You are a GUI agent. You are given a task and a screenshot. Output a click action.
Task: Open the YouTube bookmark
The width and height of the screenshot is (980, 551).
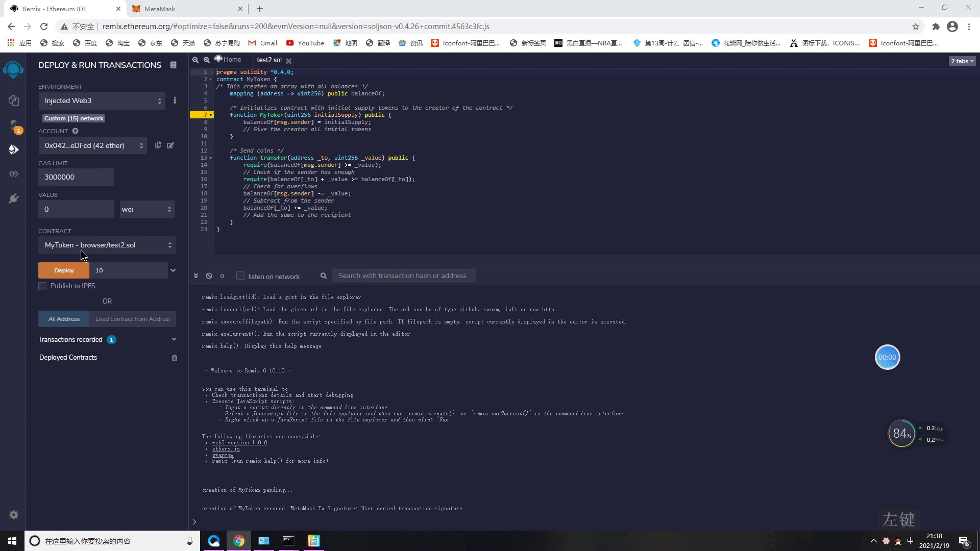[x=305, y=43]
